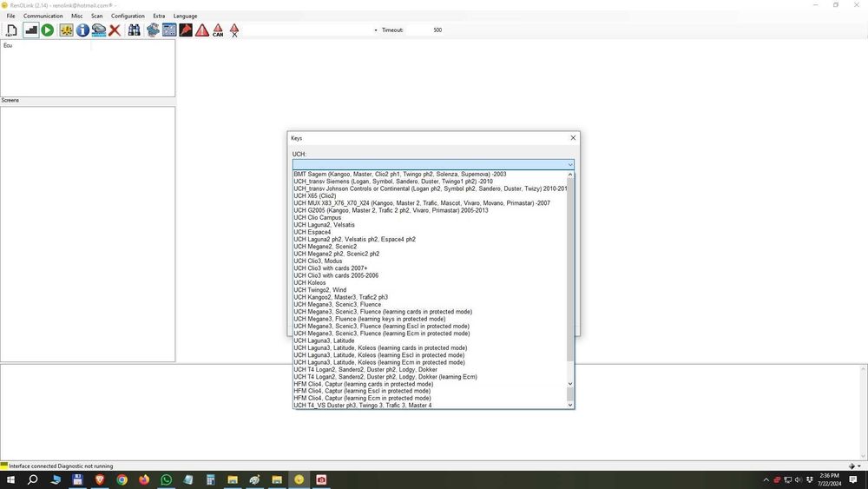Select UCH Laguna2, Velsatis
This screenshot has height=489, width=868.
click(x=325, y=225)
